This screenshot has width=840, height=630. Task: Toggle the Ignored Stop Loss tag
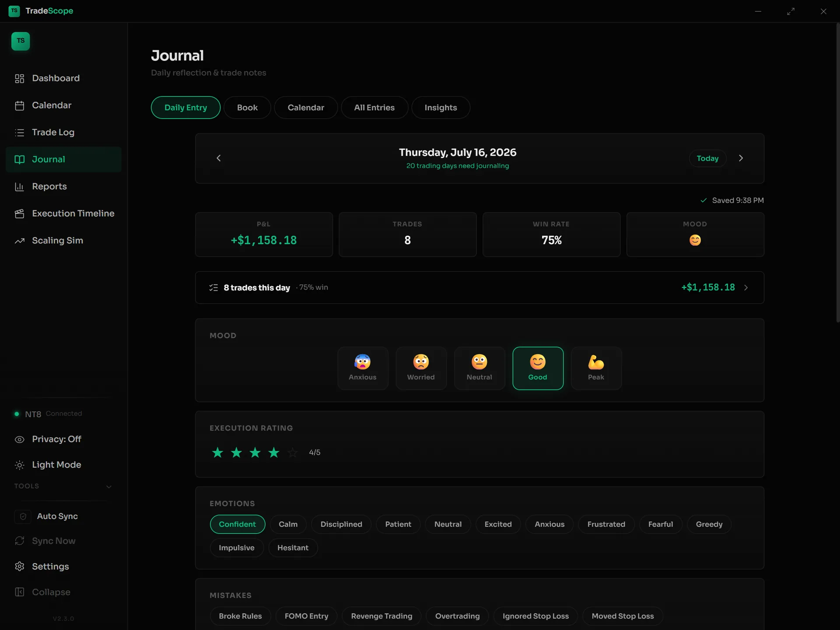[535, 616]
